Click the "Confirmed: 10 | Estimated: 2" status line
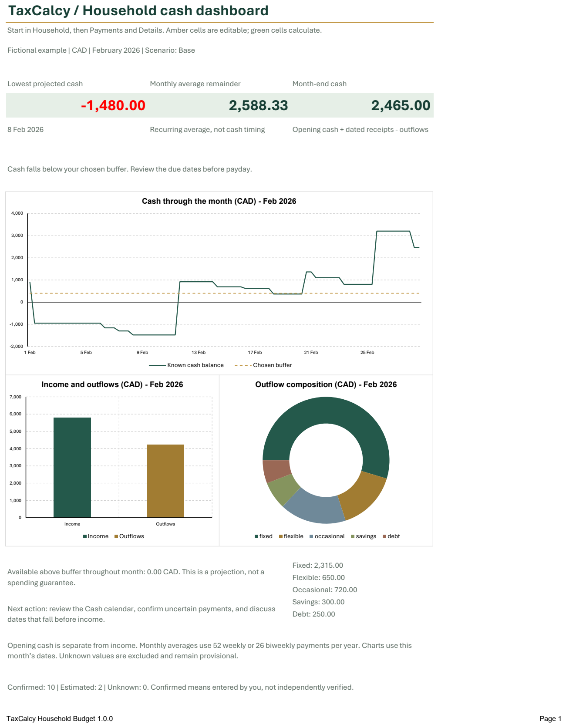Viewport: 566px width, 728px height. click(181, 687)
